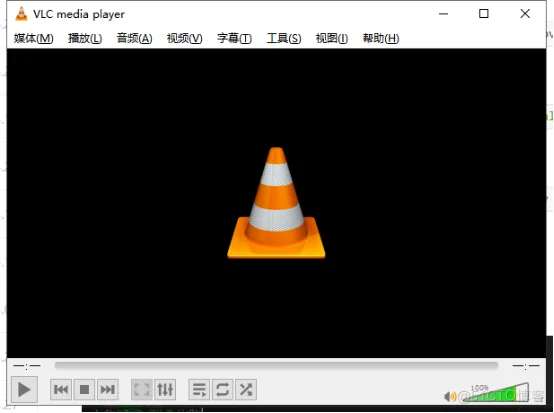Click the elapsed time label left of seek bar
Image resolution: width=554 pixels, height=413 pixels.
[x=27, y=366]
